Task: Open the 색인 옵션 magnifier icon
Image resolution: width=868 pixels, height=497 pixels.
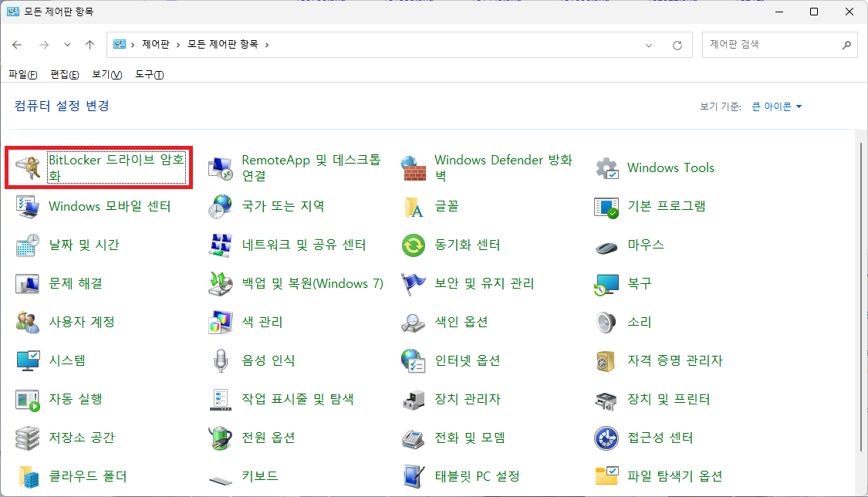Action: tap(414, 322)
